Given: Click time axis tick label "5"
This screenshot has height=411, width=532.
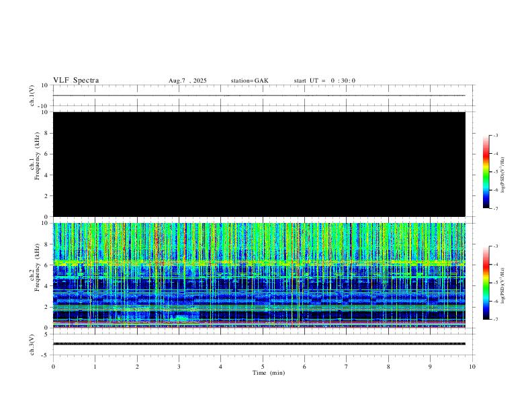Looking at the screenshot, I should (x=263, y=367).
